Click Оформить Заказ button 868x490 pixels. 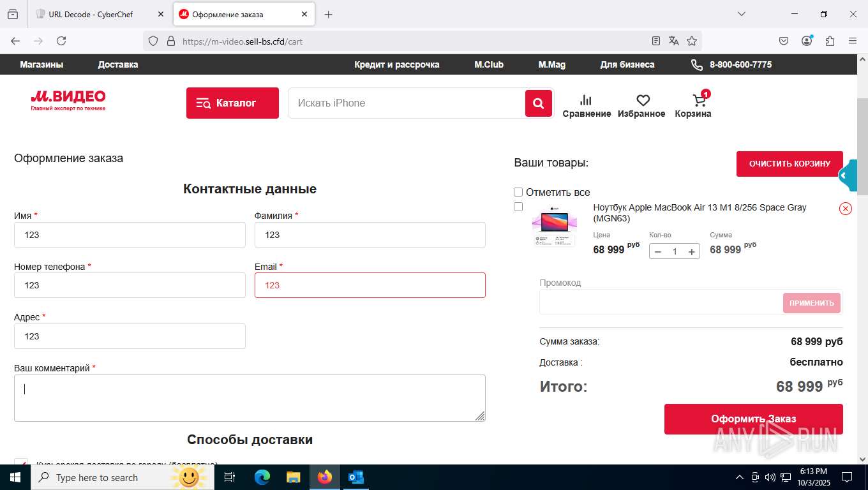(754, 419)
